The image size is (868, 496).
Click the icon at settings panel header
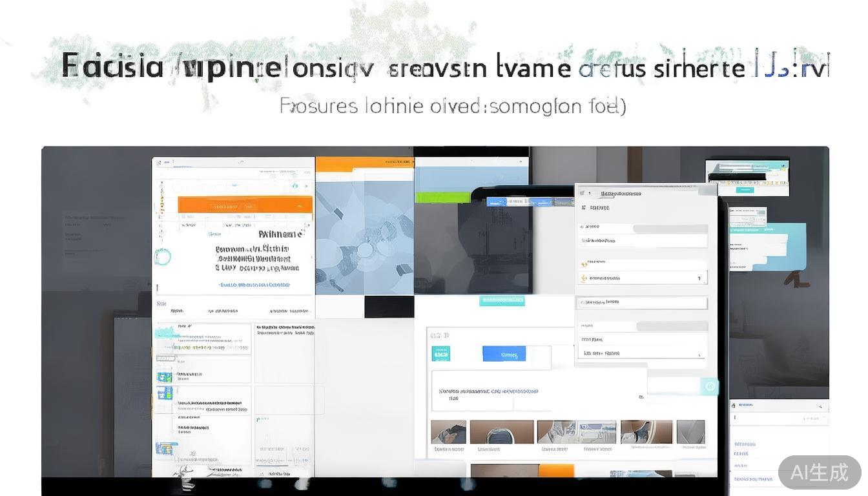click(x=582, y=193)
